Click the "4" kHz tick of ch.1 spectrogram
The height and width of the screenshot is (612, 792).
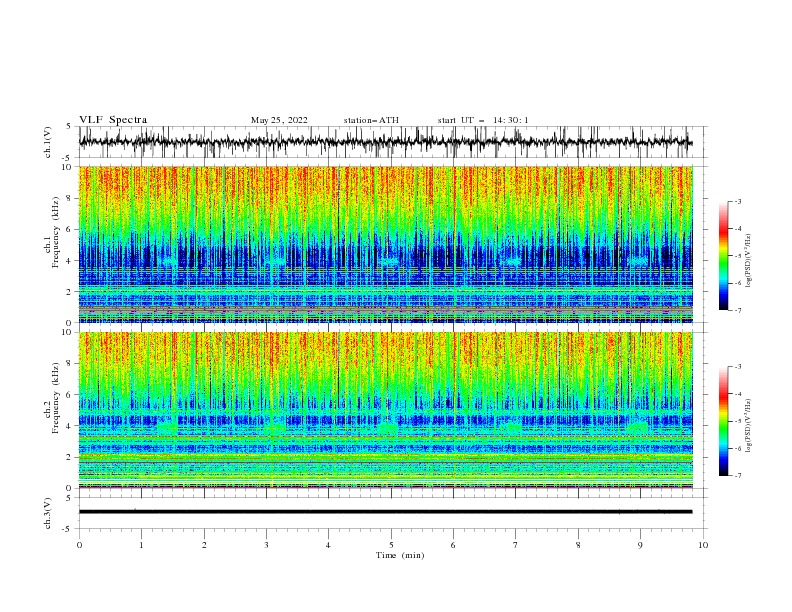70,261
